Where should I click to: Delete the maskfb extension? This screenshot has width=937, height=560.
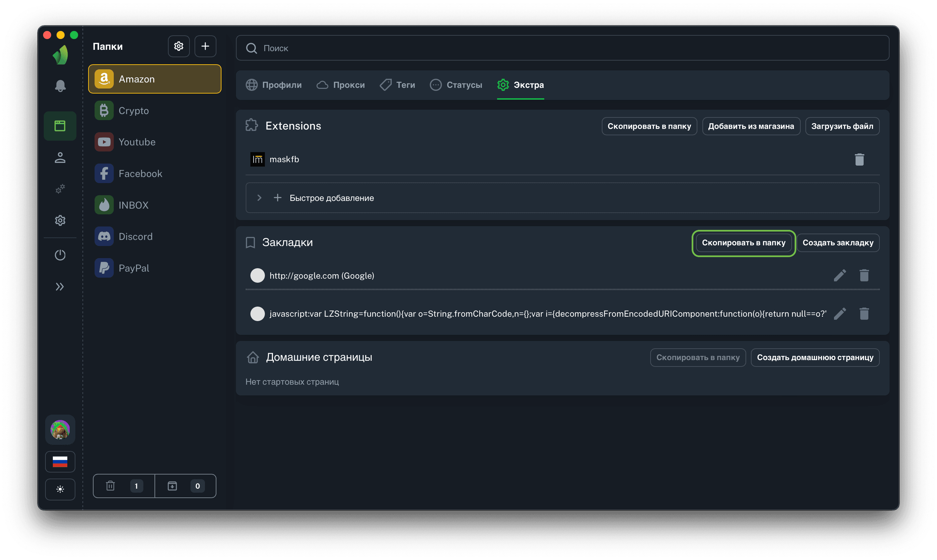coord(859,159)
